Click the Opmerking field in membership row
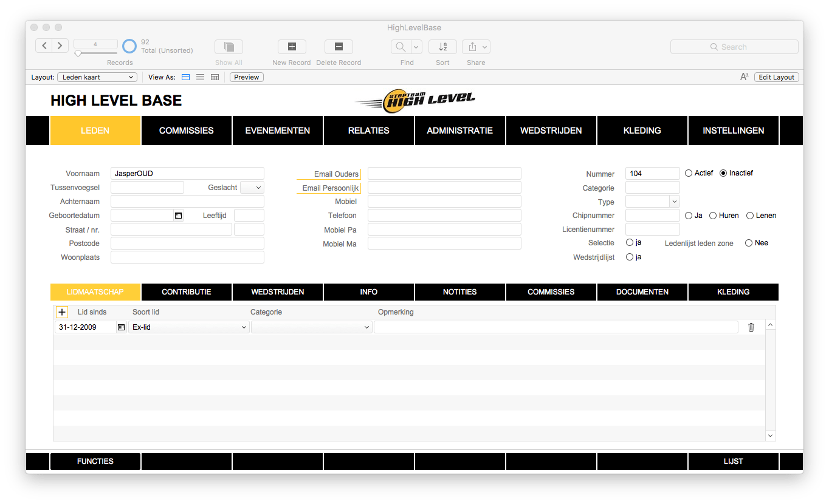The image size is (829, 504). [x=556, y=327]
